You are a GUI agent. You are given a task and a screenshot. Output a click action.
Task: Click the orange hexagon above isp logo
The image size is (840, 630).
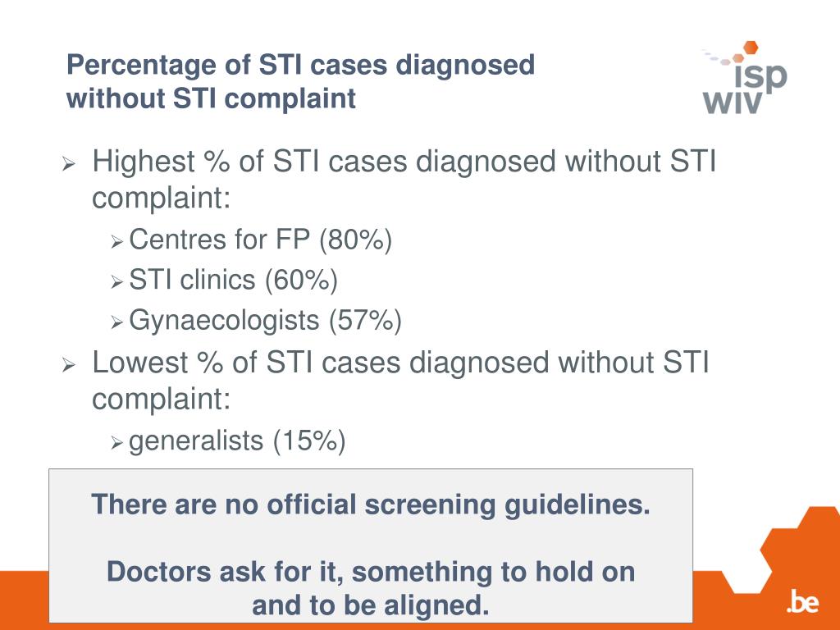click(751, 47)
